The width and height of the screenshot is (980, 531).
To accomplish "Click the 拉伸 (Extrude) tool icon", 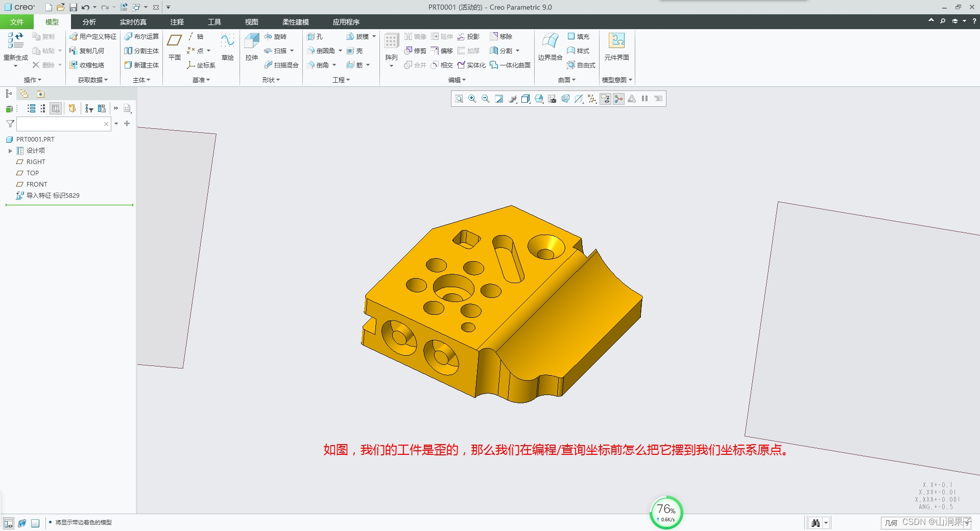I will click(x=251, y=41).
